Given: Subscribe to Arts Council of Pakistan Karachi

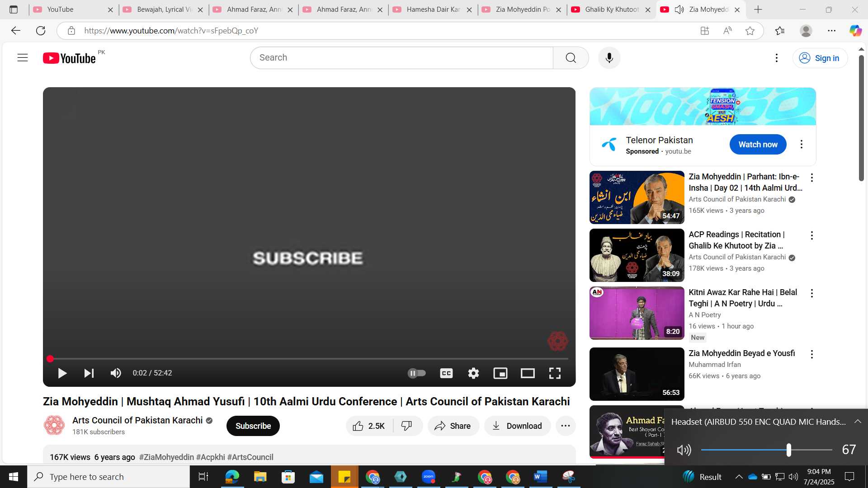Looking at the screenshot, I should coord(253,426).
